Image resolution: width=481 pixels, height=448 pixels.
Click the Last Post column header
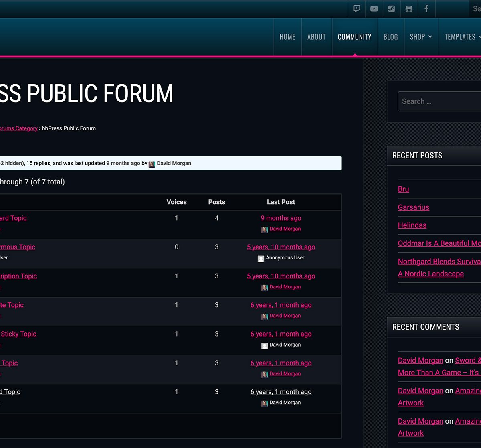(281, 202)
